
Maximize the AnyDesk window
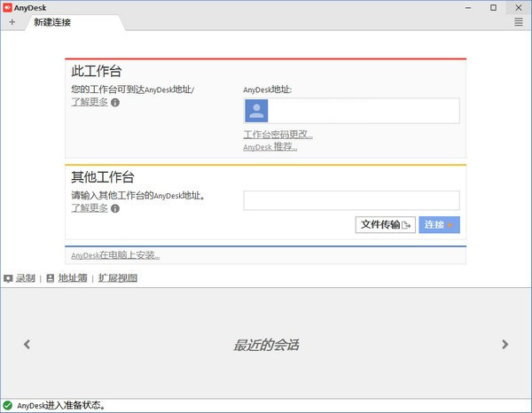point(493,8)
